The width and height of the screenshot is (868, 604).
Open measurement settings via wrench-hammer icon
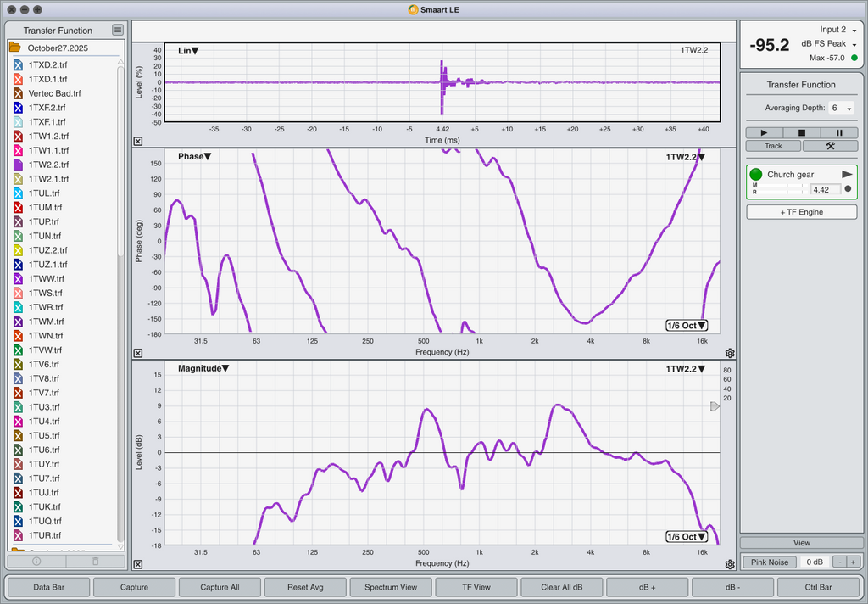point(830,146)
